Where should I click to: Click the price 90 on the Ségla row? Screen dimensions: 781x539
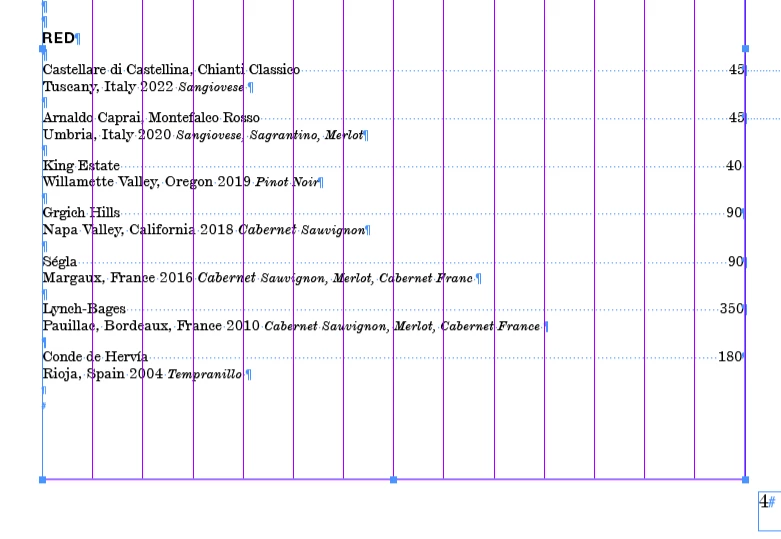736,262
